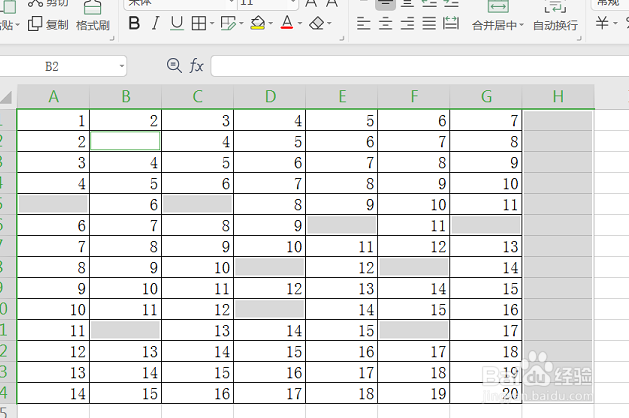The width and height of the screenshot is (629, 418).
Task: Align text to the right
Action: click(x=407, y=24)
